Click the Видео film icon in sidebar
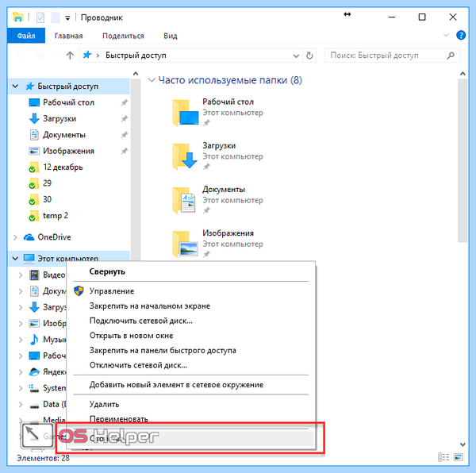 point(34,275)
